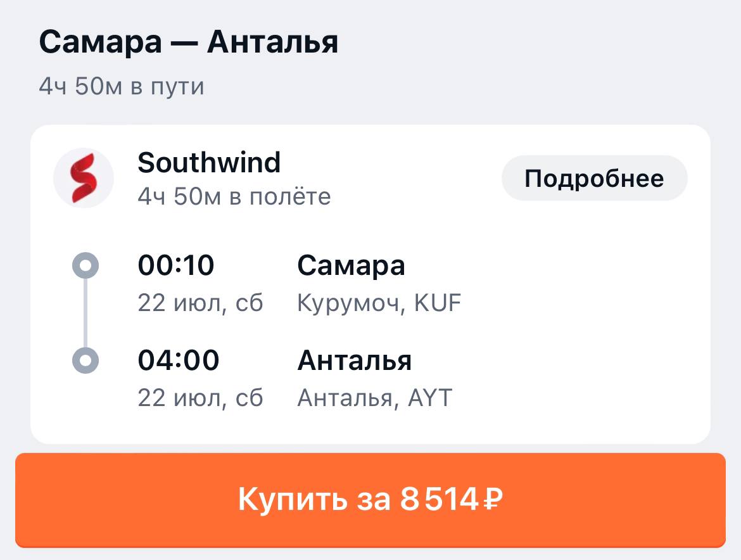The height and width of the screenshot is (560, 741).
Task: Click the arrival point circle marker
Action: (86, 360)
